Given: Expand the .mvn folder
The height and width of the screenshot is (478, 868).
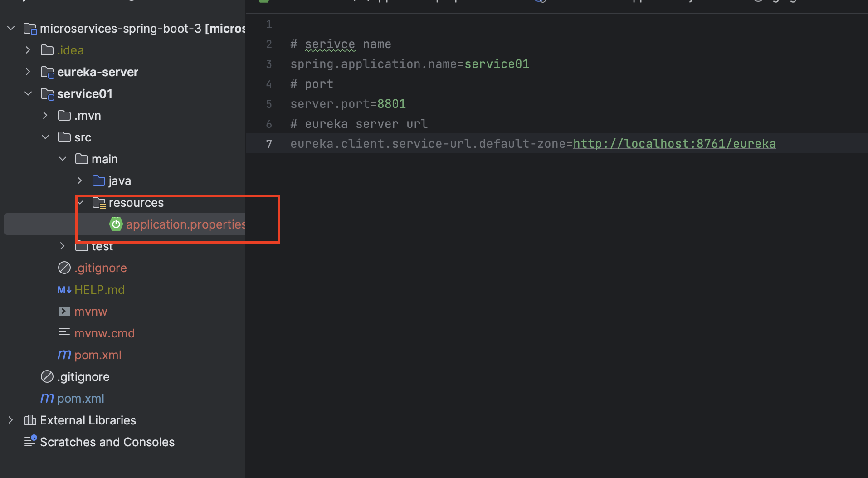Looking at the screenshot, I should point(45,115).
